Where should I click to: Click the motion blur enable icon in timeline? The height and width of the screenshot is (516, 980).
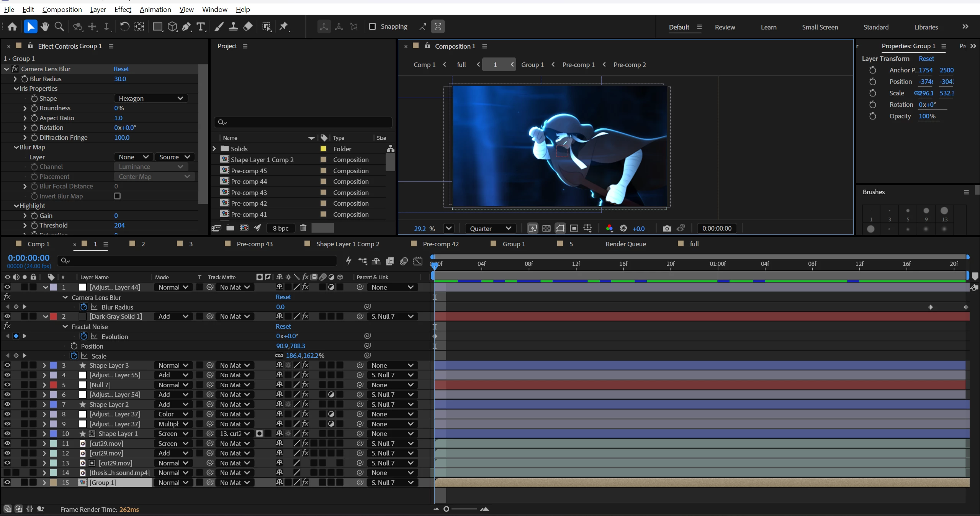coord(404,261)
